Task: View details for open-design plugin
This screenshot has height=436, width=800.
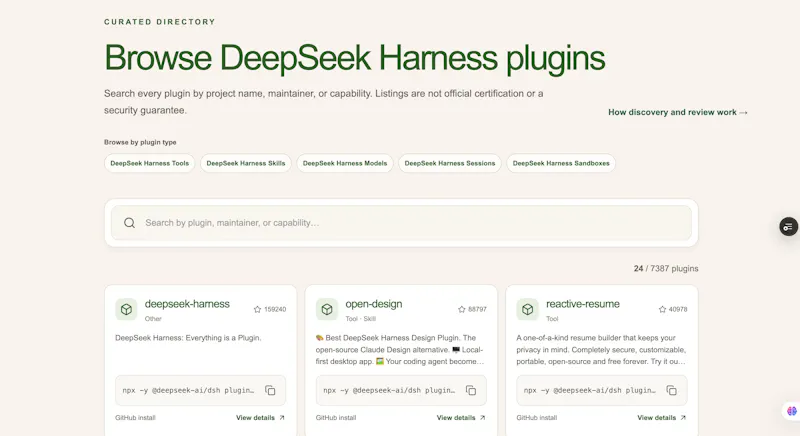Action: pos(461,418)
